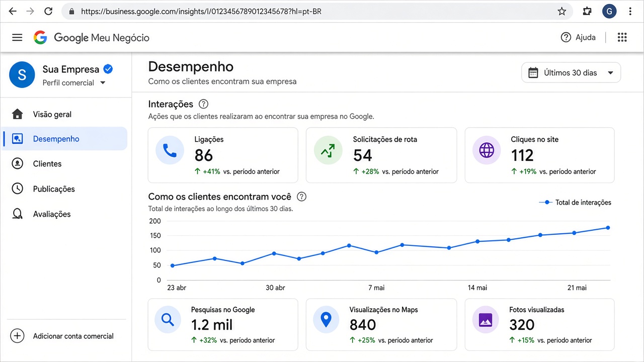The height and width of the screenshot is (362, 644).
Task: Click the Desempenho sidebar icon
Action: pyautogui.click(x=18, y=139)
